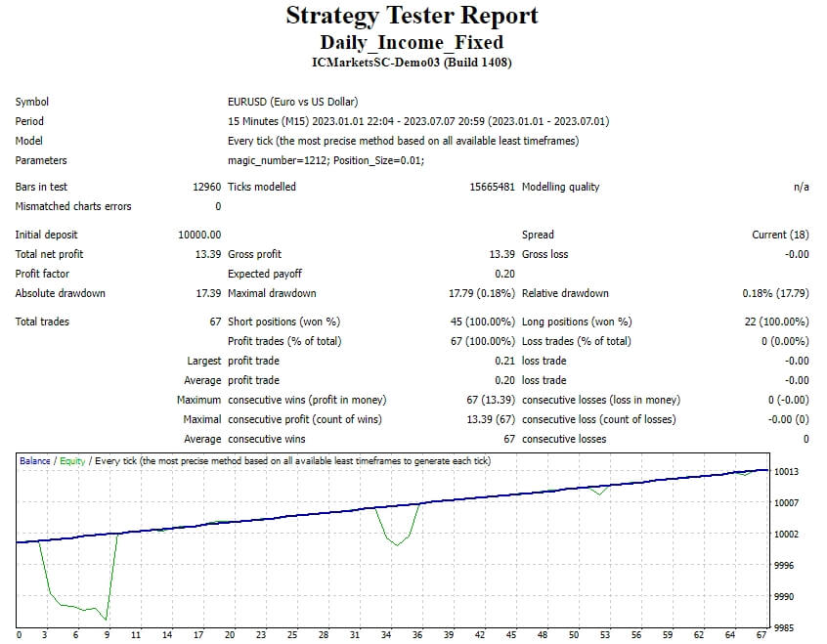The image size is (827, 644).
Task: Click the Profit trades (% of total) label
Action: coord(284,341)
